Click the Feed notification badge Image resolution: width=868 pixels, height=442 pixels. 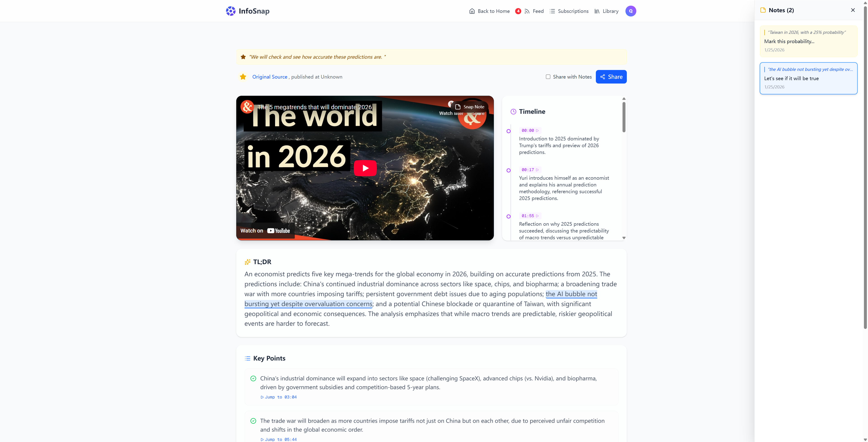518,11
